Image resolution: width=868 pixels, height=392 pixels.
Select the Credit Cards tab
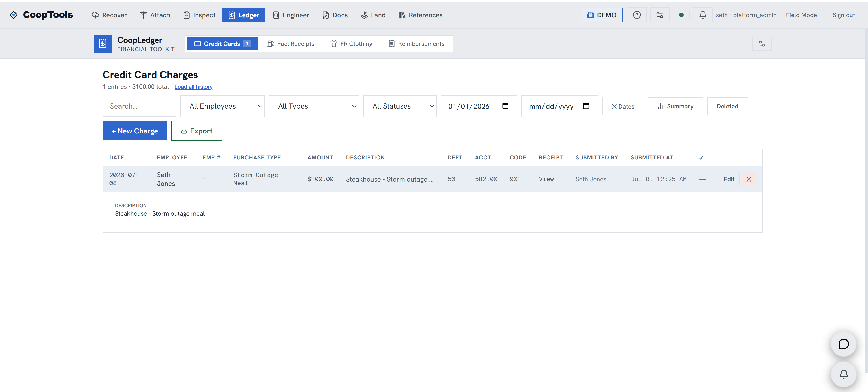[x=222, y=43]
